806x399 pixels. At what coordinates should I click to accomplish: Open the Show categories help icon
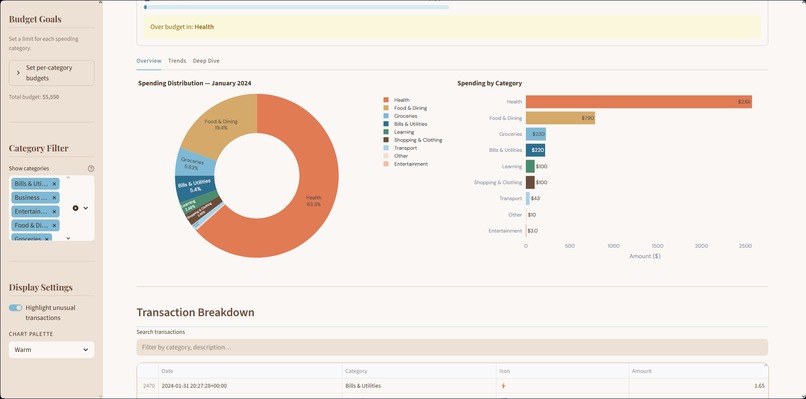click(91, 168)
